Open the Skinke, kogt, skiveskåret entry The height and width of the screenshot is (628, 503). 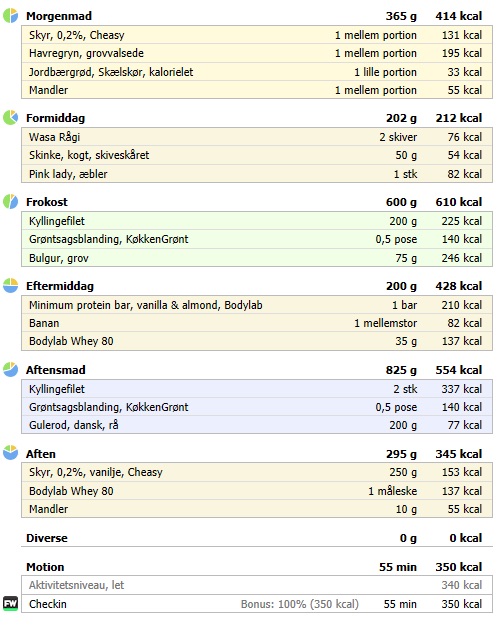tap(257, 155)
